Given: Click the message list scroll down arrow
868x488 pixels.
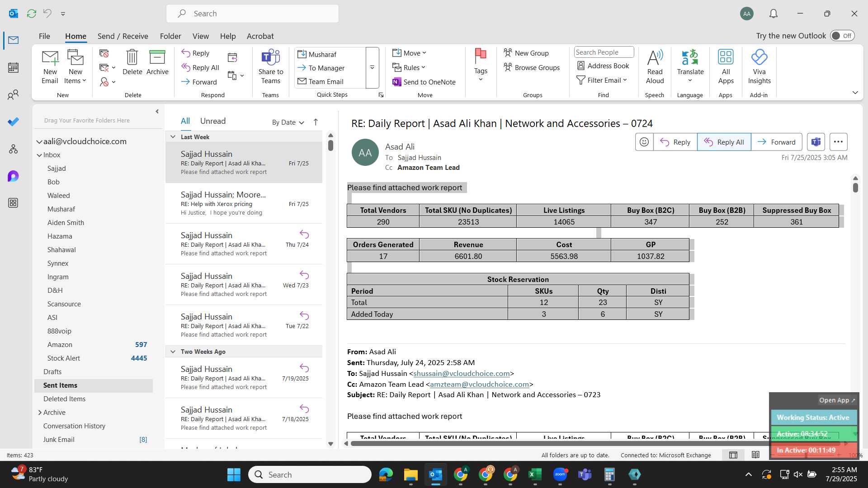Looking at the screenshot, I should [x=330, y=444].
